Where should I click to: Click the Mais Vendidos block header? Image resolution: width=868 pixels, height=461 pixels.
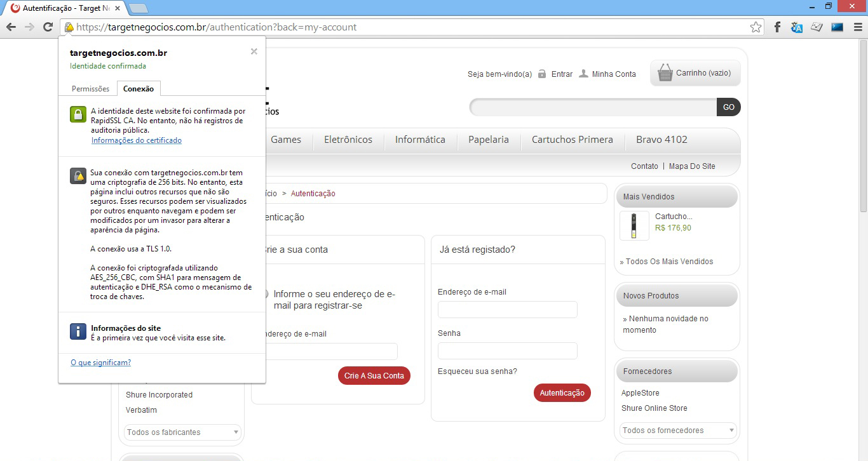[x=677, y=197]
